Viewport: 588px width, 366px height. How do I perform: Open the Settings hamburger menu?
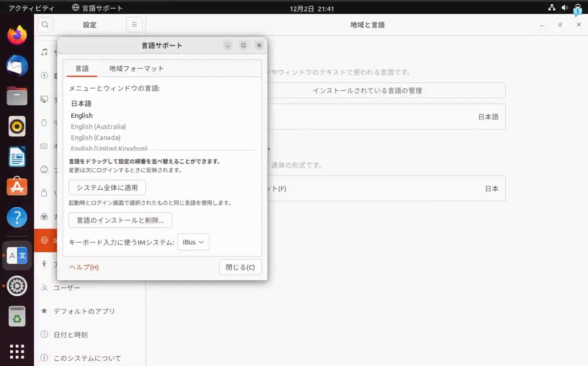pyautogui.click(x=134, y=25)
